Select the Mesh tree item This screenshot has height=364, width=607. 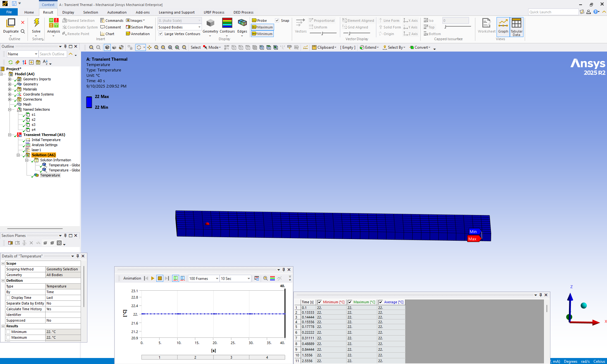(27, 104)
